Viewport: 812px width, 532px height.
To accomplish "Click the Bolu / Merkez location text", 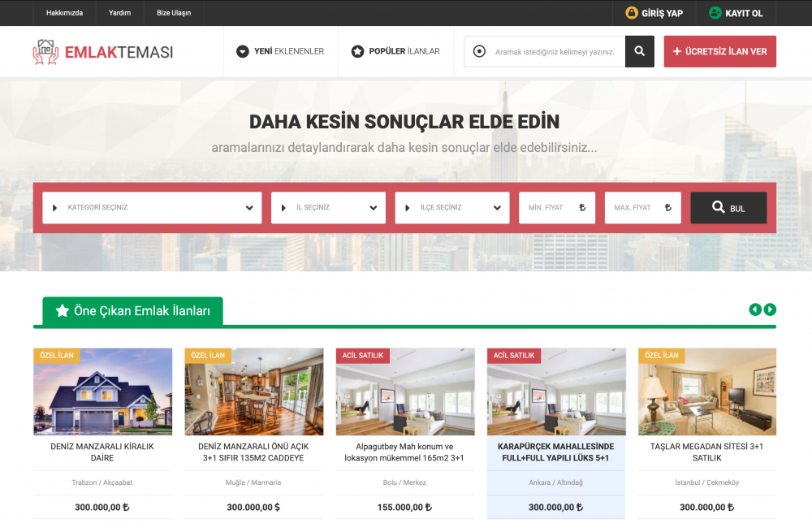I will [x=404, y=482].
